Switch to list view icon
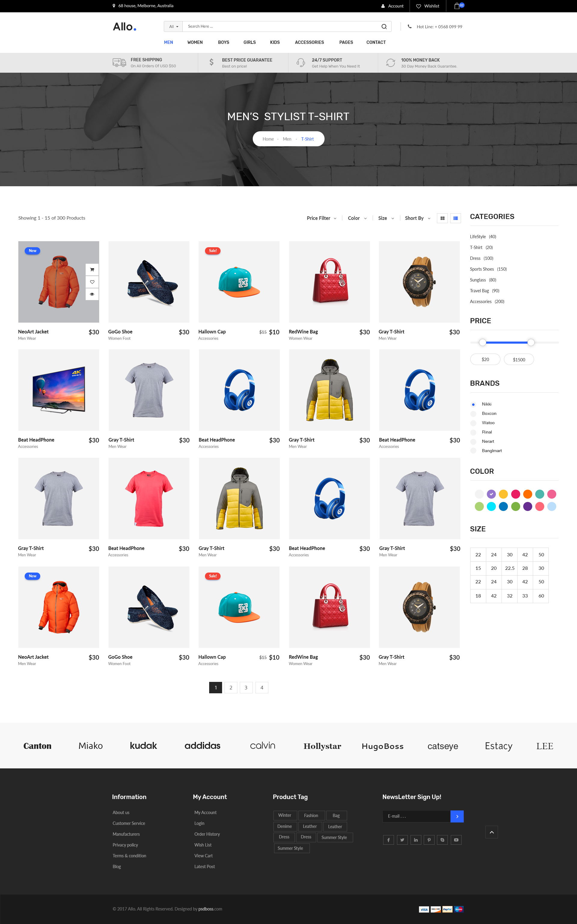577x924 pixels. 455,218
